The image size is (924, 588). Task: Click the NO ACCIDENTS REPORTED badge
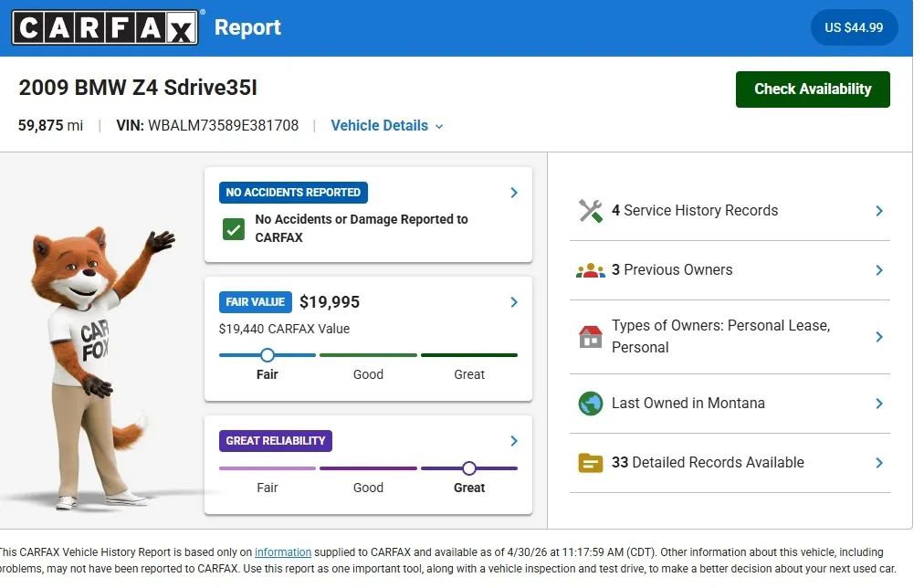point(293,193)
